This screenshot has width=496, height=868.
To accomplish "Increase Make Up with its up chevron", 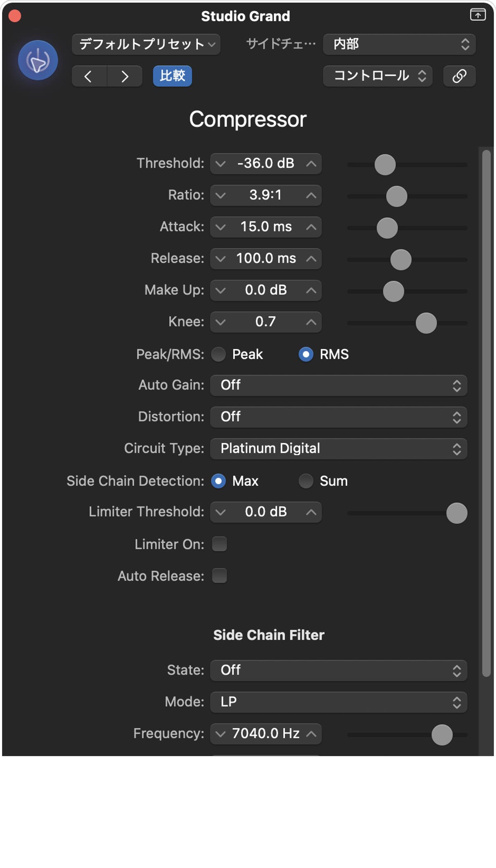I will [311, 290].
